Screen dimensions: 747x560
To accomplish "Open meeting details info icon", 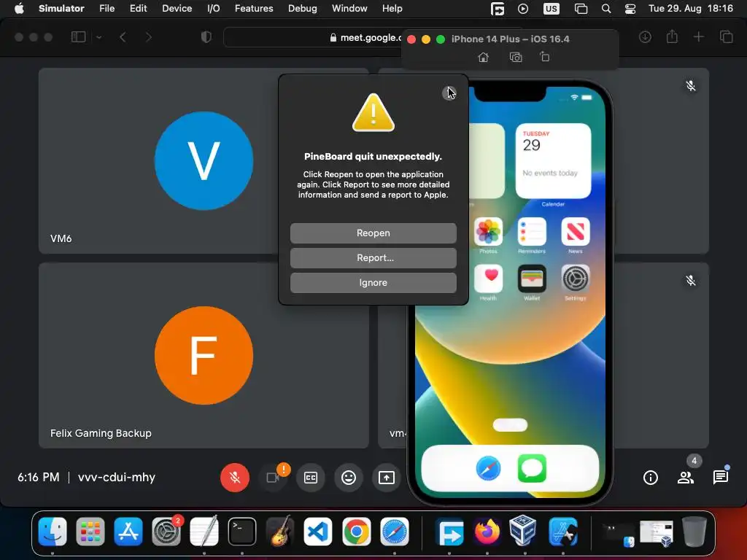I will click(x=650, y=477).
